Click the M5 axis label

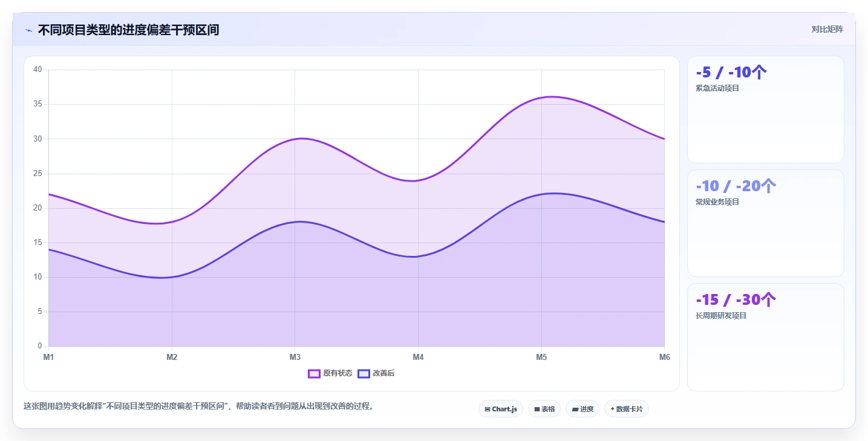pos(541,357)
